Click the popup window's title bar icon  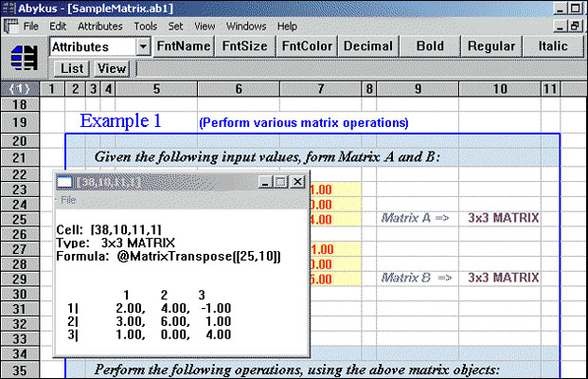pyautogui.click(x=65, y=182)
